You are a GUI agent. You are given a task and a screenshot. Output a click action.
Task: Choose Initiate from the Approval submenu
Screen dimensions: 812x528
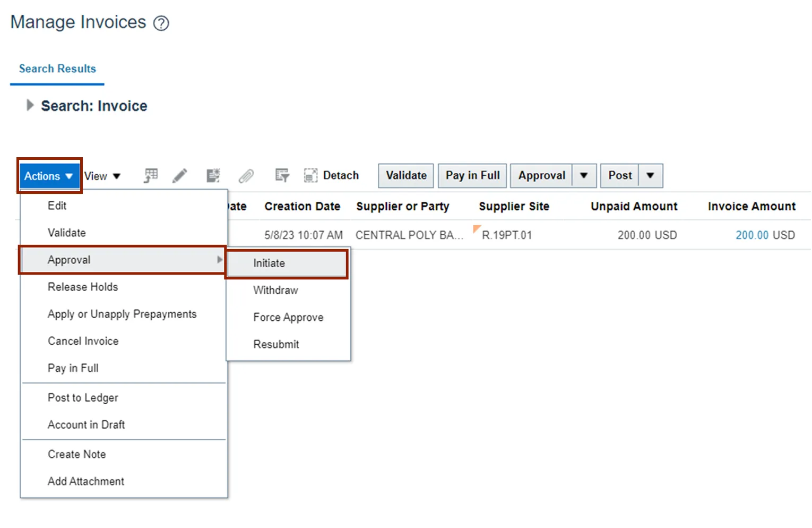(269, 263)
